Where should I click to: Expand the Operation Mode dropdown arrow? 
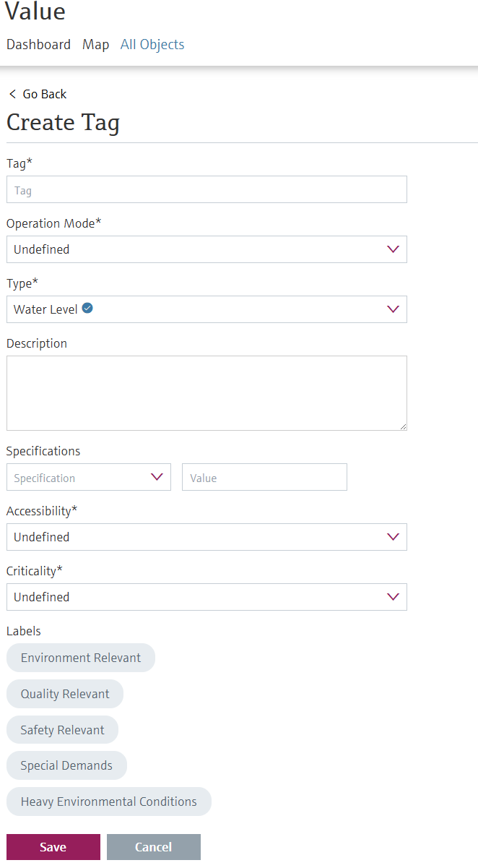point(393,249)
